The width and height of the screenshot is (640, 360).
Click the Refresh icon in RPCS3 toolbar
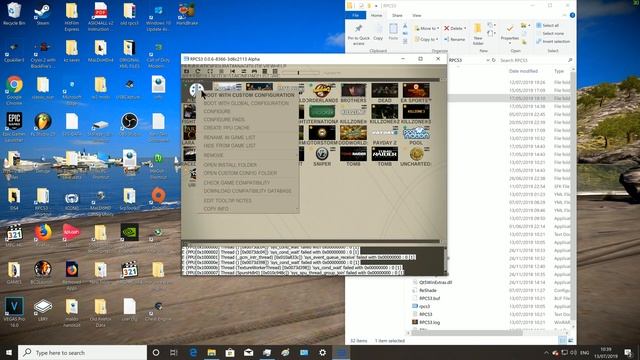point(198,72)
